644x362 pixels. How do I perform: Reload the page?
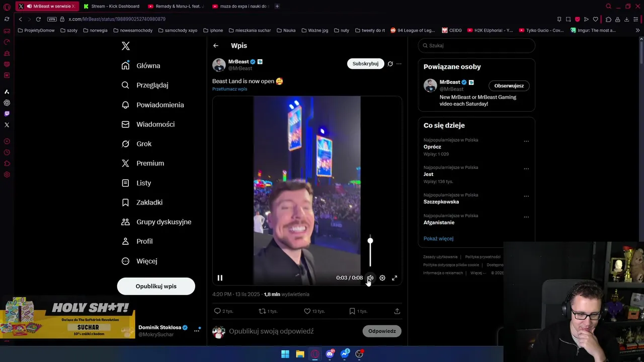(x=38, y=19)
